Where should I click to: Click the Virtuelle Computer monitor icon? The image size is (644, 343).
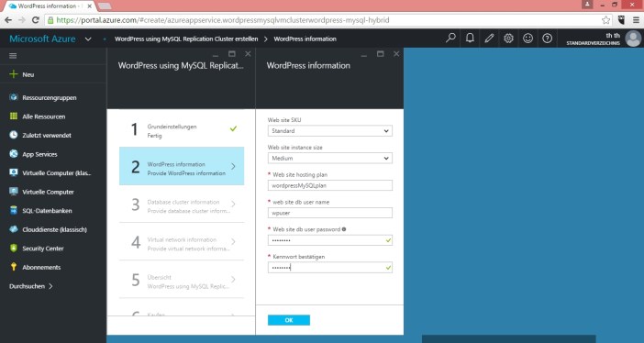point(14,192)
